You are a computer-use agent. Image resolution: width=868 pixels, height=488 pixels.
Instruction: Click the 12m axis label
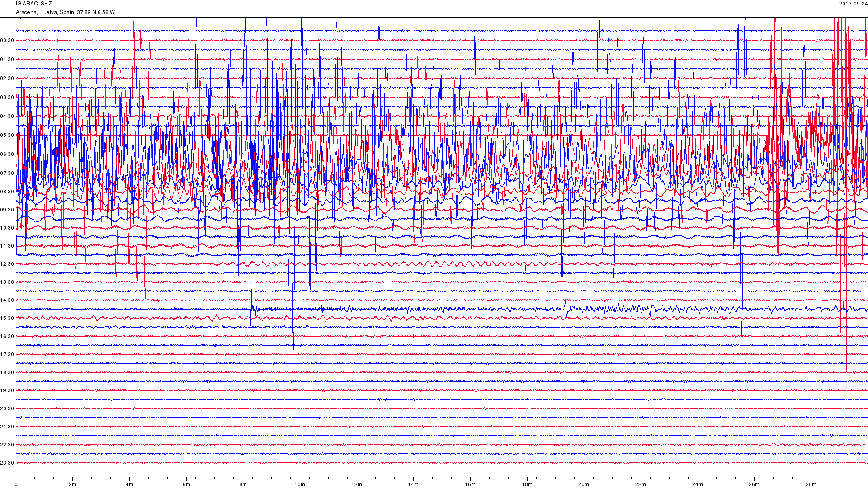point(357,484)
